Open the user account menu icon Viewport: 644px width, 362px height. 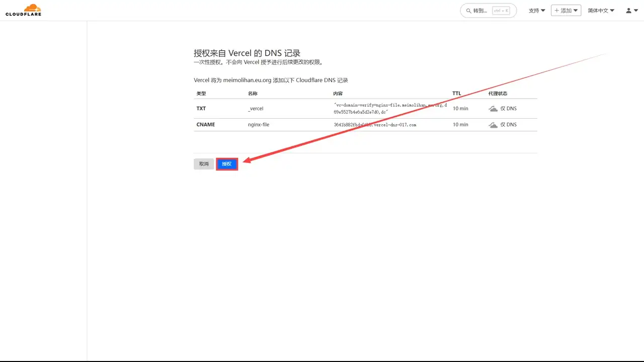[631, 11]
